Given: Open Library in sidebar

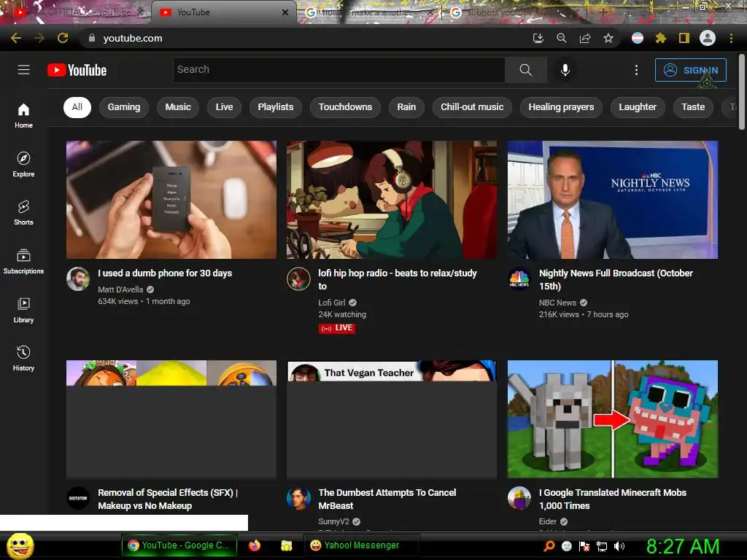Looking at the screenshot, I should point(23,310).
